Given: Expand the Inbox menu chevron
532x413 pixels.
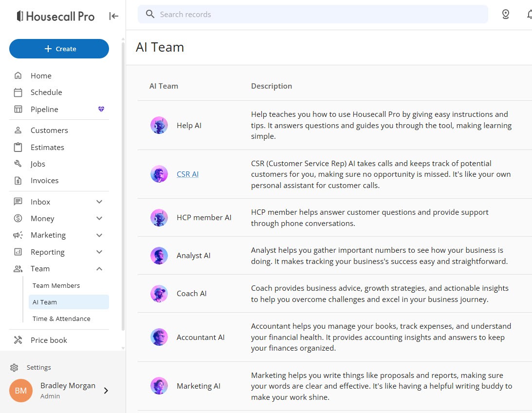Looking at the screenshot, I should tap(99, 202).
